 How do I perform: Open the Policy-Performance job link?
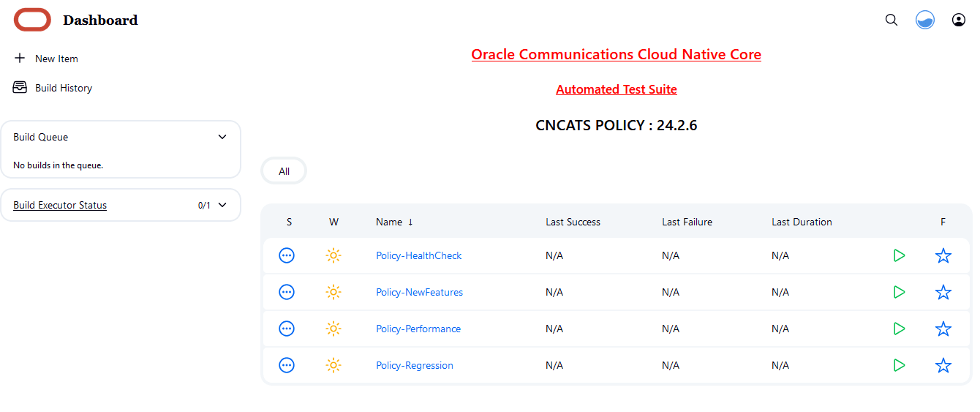(418, 329)
